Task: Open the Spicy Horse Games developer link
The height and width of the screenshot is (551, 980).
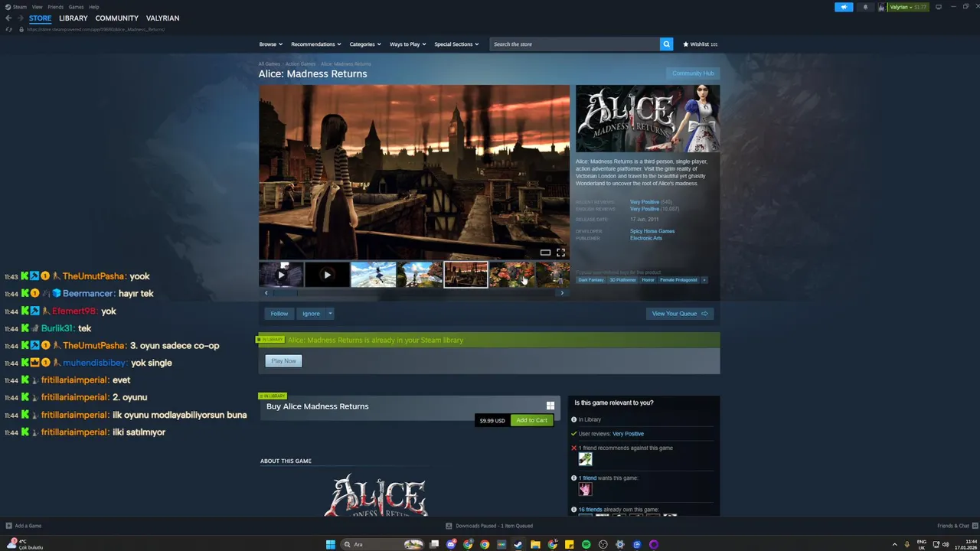Action: click(652, 231)
